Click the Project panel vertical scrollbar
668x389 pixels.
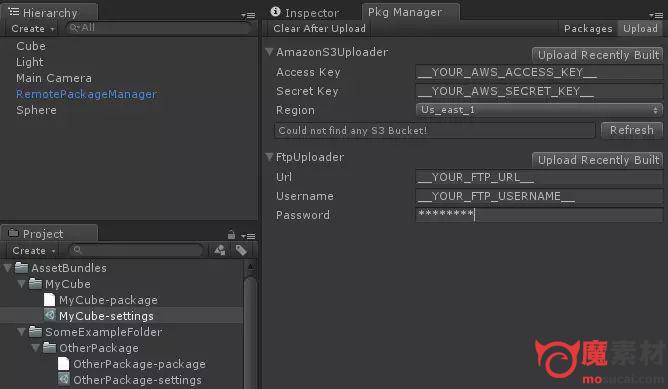tap(250, 325)
